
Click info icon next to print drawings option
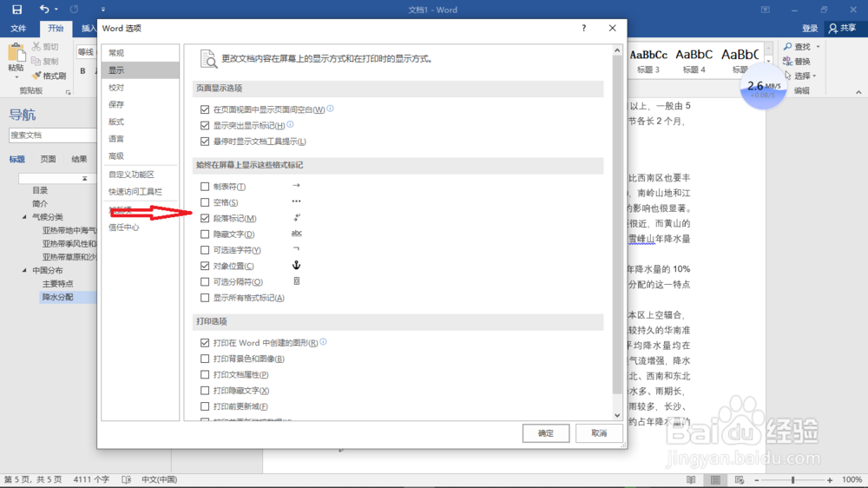click(x=323, y=342)
